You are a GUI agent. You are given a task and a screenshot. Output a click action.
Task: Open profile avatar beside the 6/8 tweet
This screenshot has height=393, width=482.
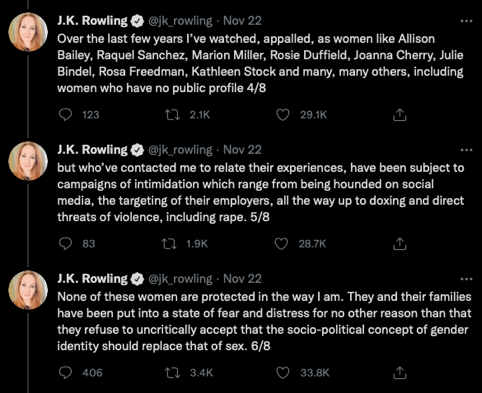(28, 290)
